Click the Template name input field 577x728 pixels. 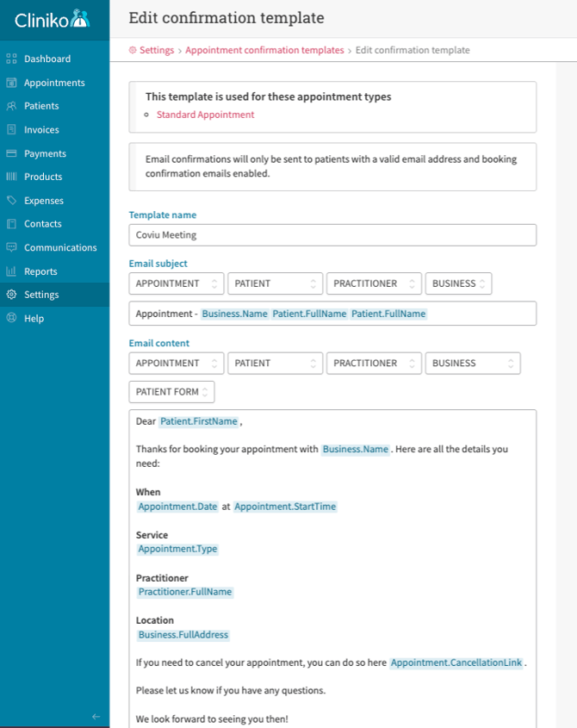[332, 235]
